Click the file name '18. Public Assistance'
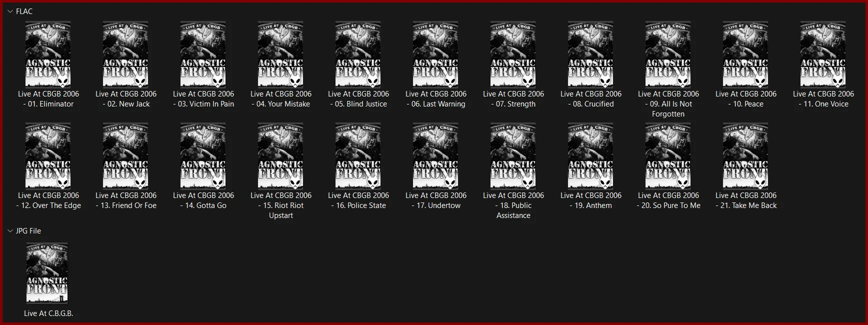The width and height of the screenshot is (868, 325). pyautogui.click(x=513, y=205)
